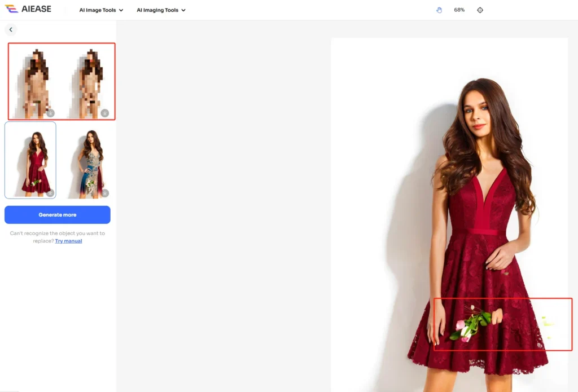The image size is (578, 392).
Task: Click the Generate more button
Action: (58, 215)
